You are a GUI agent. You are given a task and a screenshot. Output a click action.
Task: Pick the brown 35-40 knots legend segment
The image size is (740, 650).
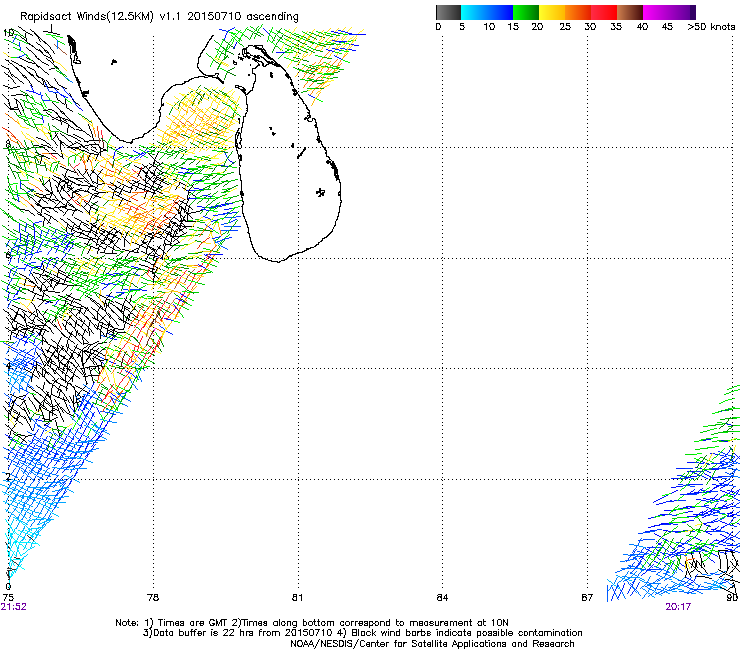coord(630,12)
